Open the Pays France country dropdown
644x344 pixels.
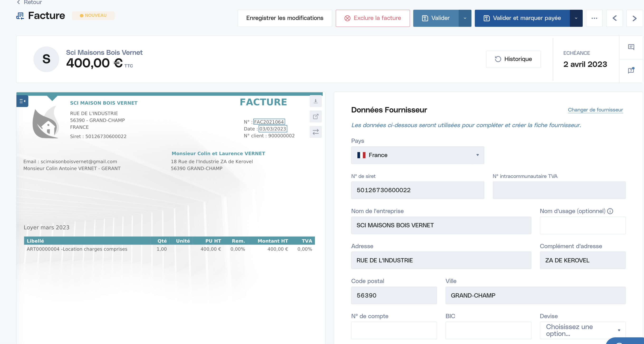(x=418, y=155)
